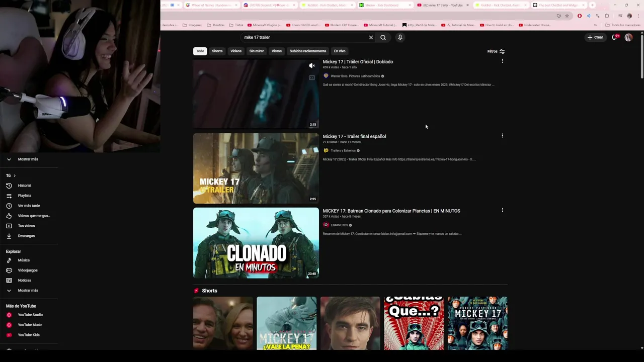The image size is (644, 362).
Task: Bookmark this page with the star icon
Action: tap(567, 16)
